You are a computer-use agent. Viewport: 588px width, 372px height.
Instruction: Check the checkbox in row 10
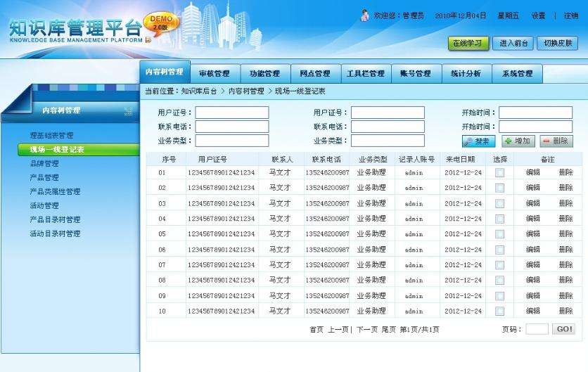[x=499, y=311]
